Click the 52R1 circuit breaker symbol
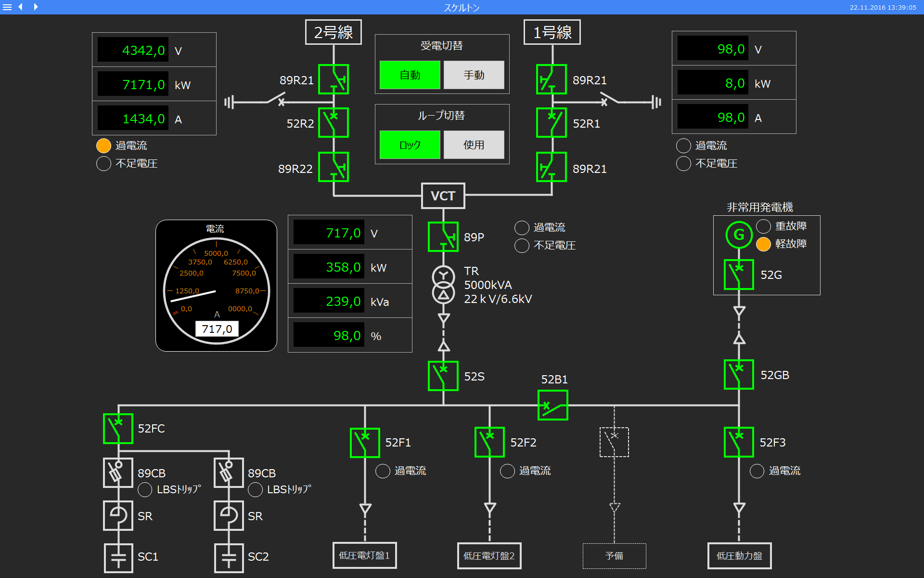 [x=552, y=123]
